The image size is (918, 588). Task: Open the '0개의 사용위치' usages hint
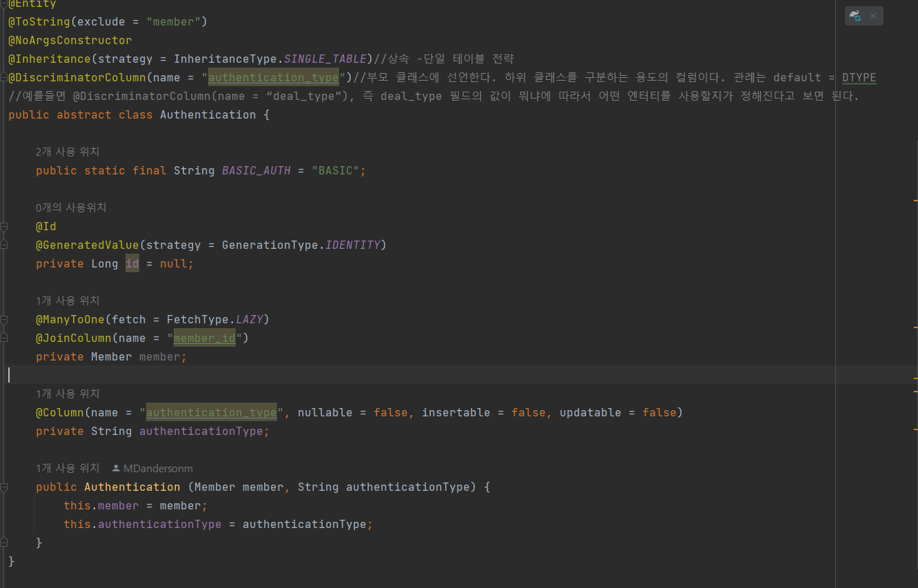[x=71, y=207]
